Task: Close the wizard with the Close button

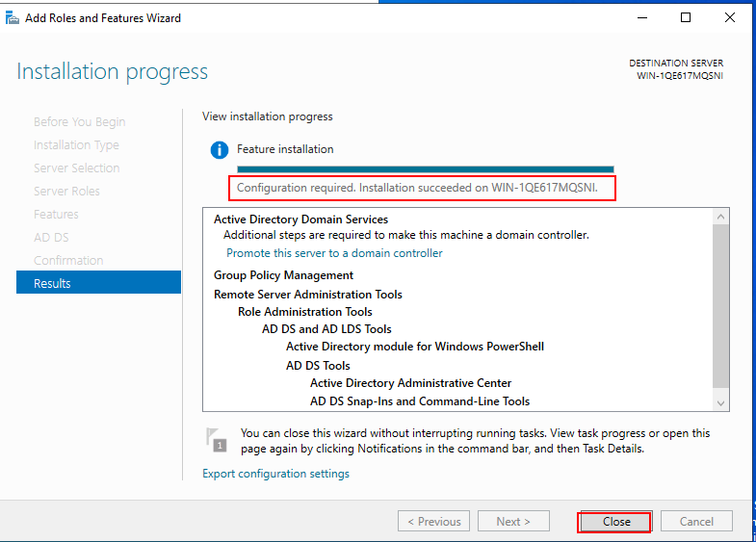Action: 616,522
